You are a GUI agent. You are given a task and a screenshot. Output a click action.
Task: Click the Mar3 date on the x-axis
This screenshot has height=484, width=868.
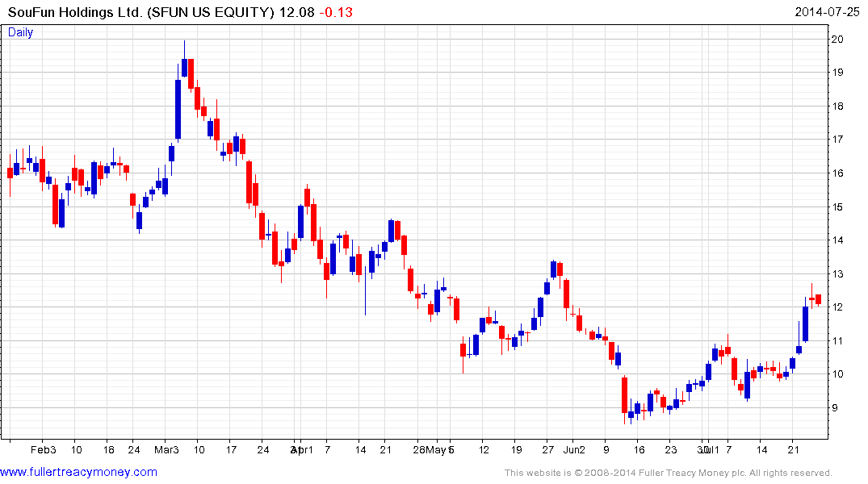point(166,449)
